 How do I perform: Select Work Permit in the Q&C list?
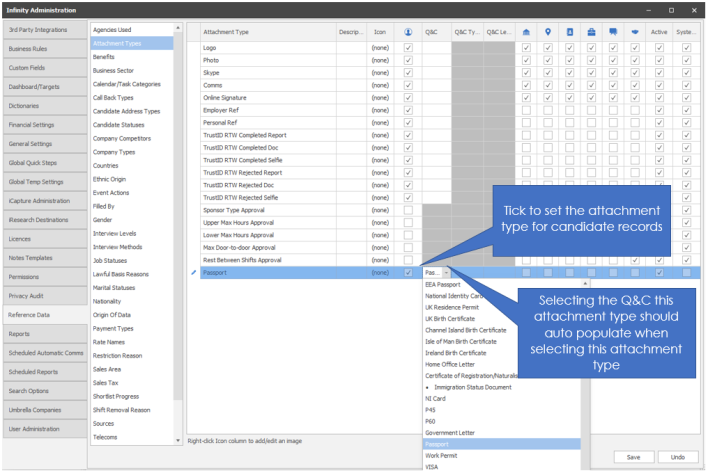440,454
